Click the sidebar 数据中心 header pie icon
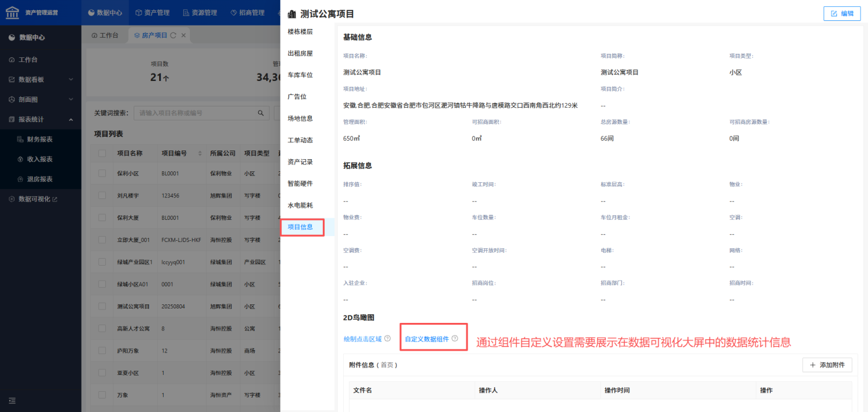The image size is (868, 412). click(12, 37)
